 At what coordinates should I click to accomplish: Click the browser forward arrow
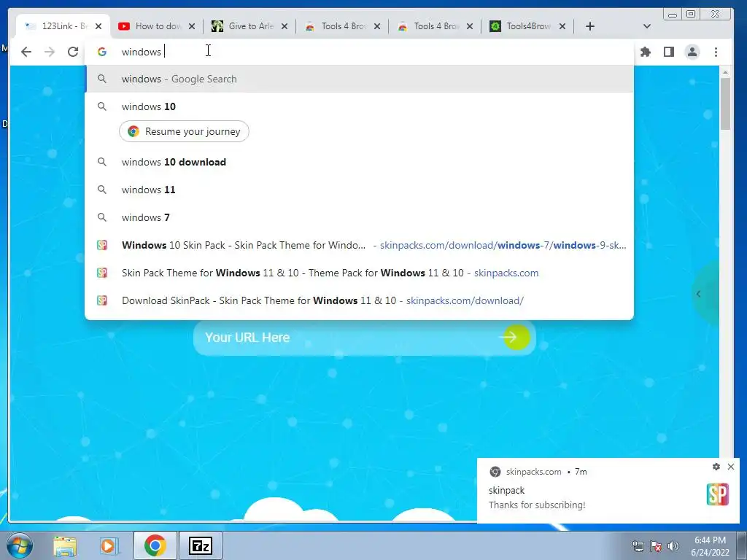[x=50, y=52]
